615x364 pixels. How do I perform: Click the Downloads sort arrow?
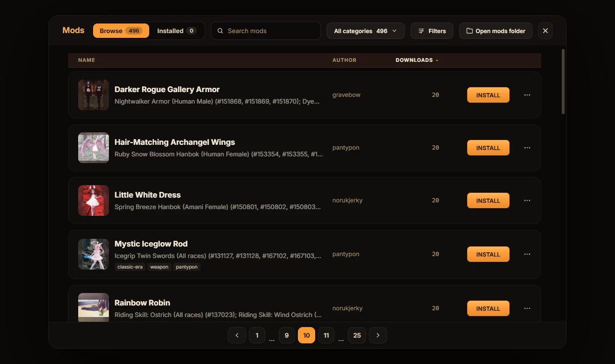tap(437, 60)
